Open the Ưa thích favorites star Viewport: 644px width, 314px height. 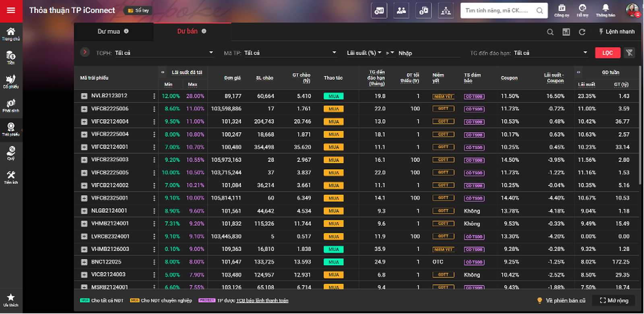click(11, 299)
